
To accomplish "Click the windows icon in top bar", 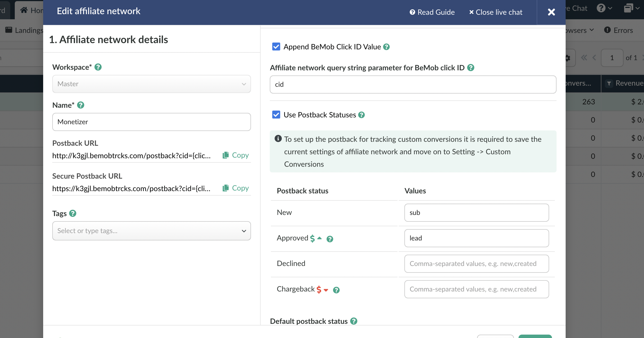I will click(631, 8).
